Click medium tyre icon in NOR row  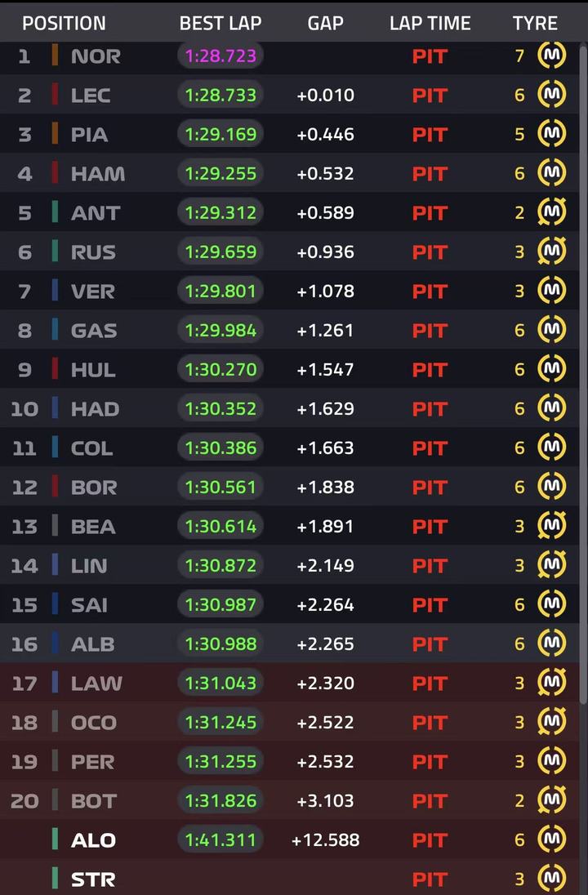click(x=551, y=56)
